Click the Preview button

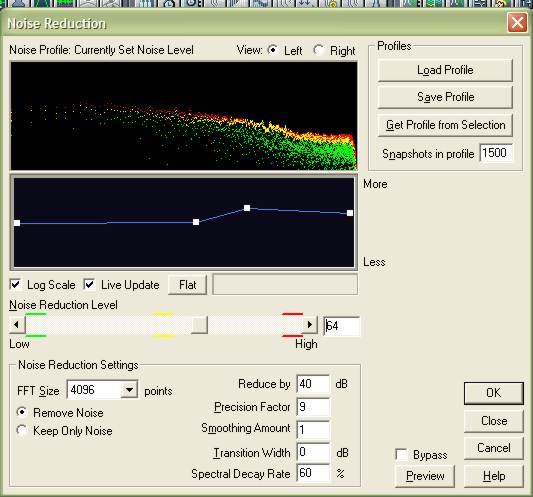425,476
